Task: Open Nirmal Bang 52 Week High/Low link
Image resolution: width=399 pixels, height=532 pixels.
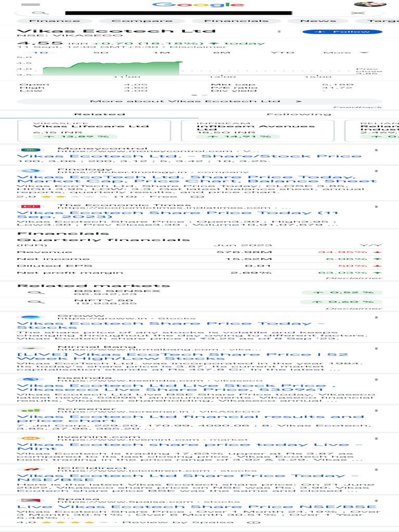Action: [x=182, y=356]
